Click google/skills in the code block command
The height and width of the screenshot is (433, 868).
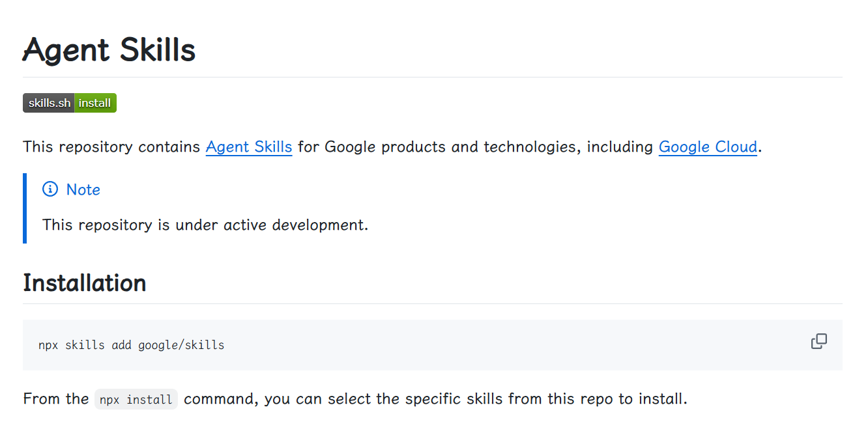181,345
